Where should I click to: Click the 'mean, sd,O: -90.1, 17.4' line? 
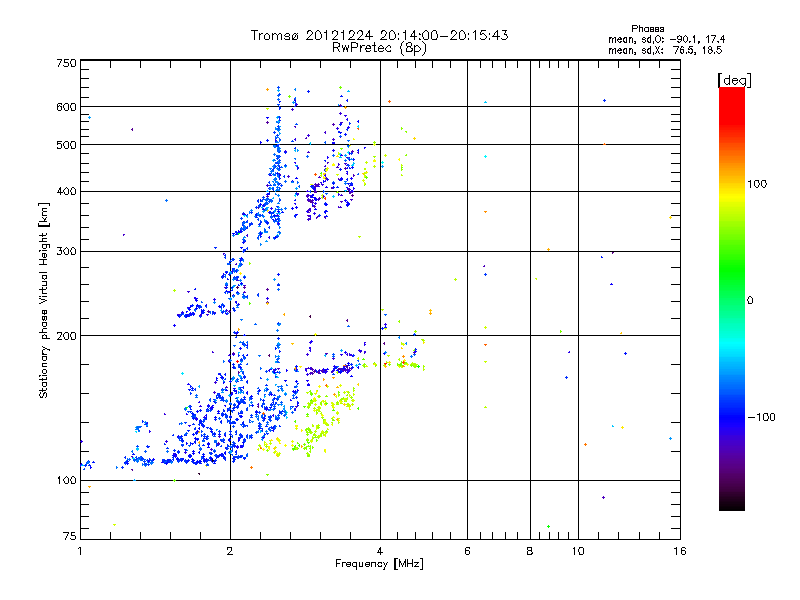click(x=666, y=40)
